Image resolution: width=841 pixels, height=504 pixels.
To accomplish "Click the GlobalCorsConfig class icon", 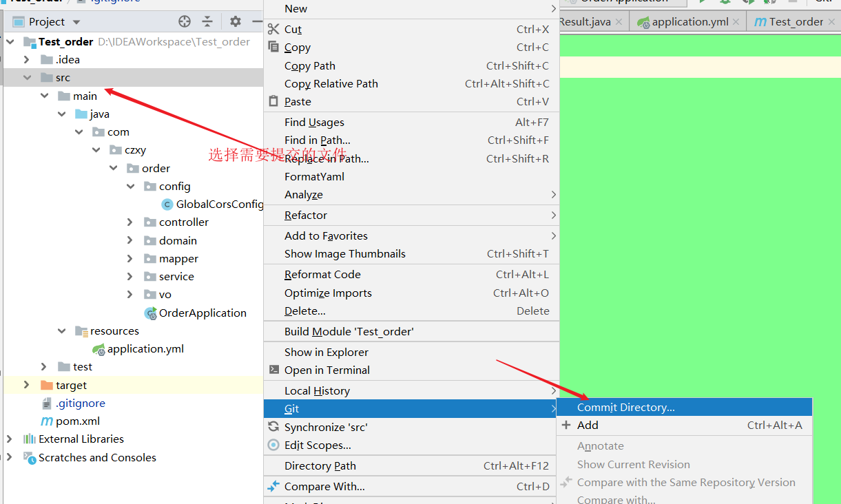I will point(167,204).
